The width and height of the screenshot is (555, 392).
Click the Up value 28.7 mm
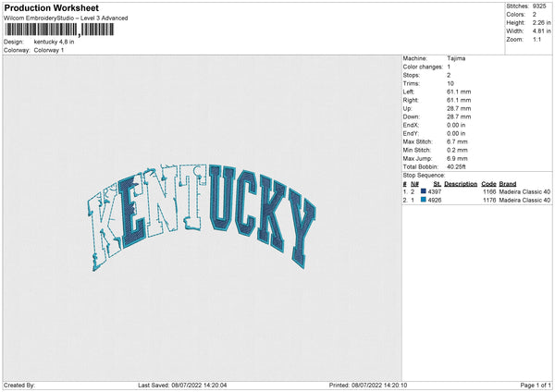pyautogui.click(x=459, y=108)
